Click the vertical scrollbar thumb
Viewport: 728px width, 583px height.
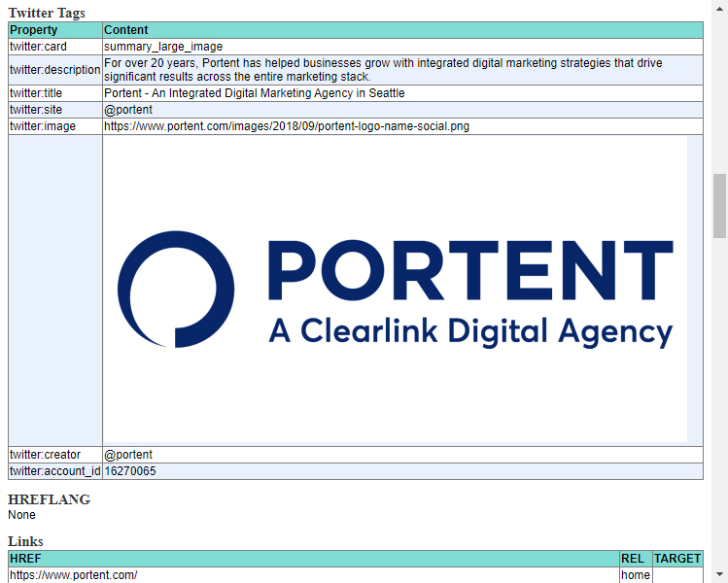tap(719, 206)
